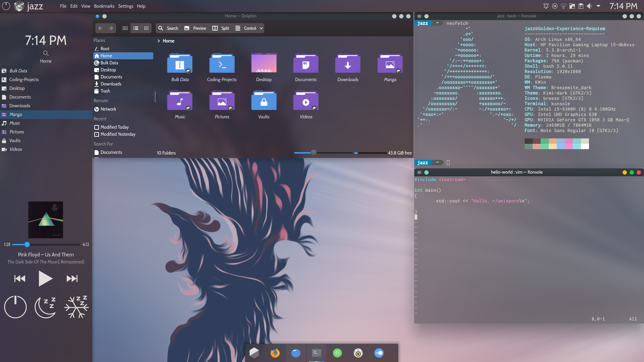Open the View menu
644x362 pixels.
pos(86,6)
